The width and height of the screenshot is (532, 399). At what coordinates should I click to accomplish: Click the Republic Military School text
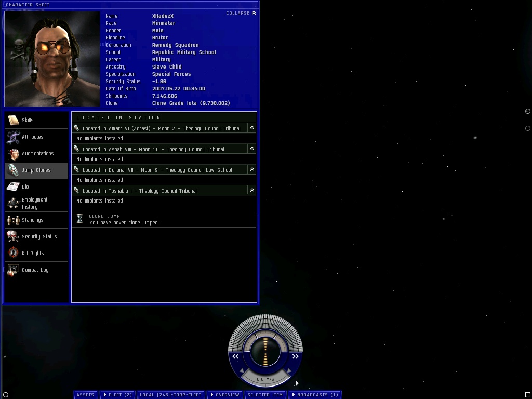184,52
